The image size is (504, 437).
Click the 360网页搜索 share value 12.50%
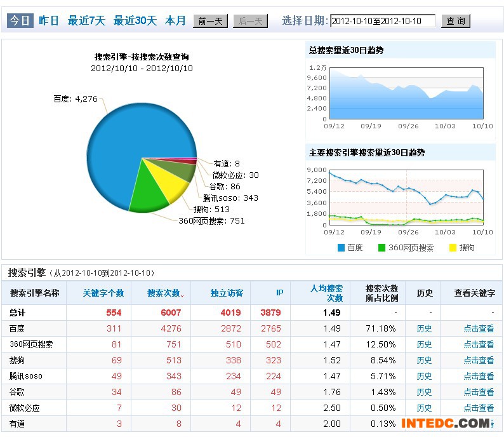point(381,344)
